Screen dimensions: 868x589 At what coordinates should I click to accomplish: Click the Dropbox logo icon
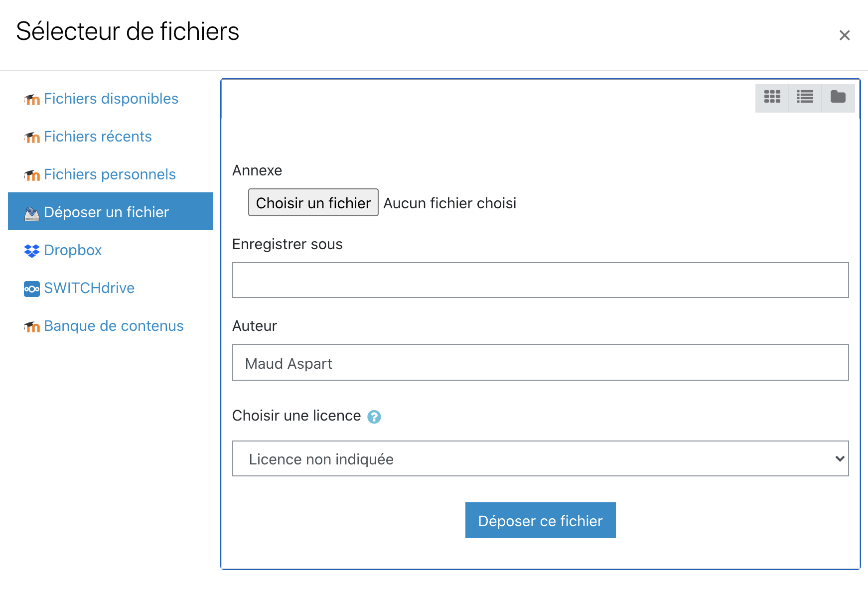(x=31, y=251)
